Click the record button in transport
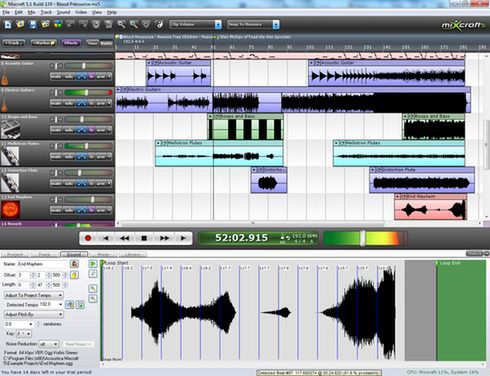 pos(88,238)
